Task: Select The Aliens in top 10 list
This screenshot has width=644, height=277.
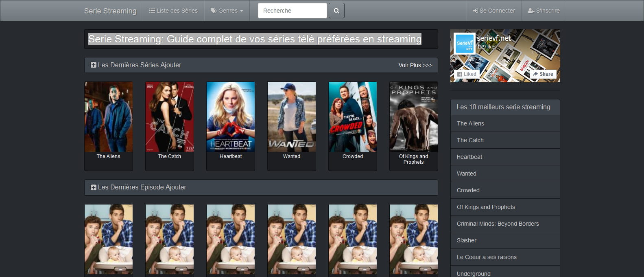Action: [x=505, y=123]
